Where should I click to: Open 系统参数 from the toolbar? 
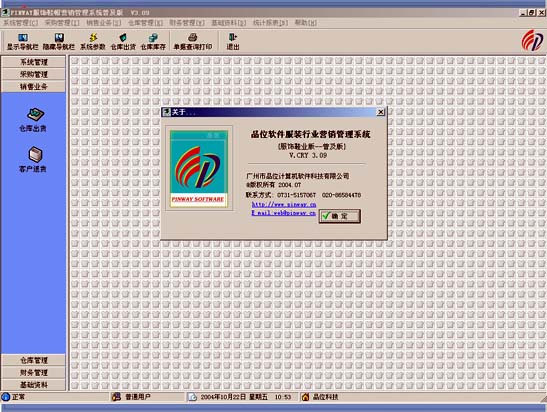(93, 37)
